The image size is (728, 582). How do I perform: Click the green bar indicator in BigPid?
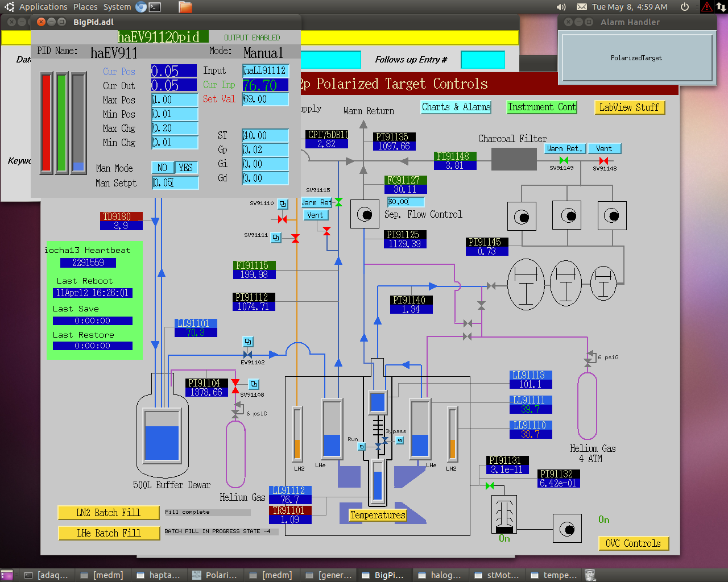[x=62, y=122]
